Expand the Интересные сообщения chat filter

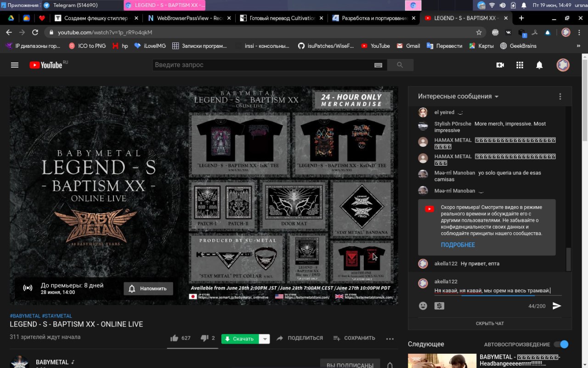[x=458, y=97]
